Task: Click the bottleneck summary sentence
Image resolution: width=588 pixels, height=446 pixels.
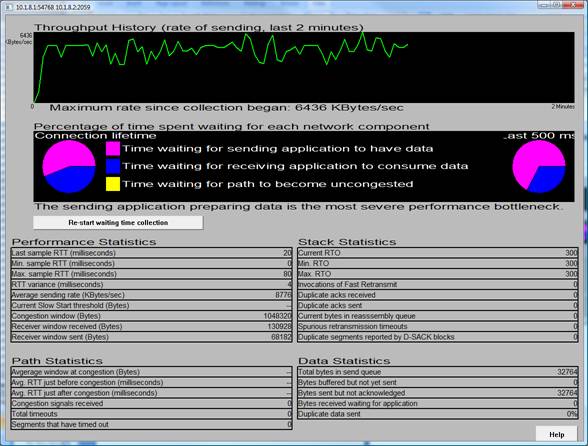Action: 299,207
